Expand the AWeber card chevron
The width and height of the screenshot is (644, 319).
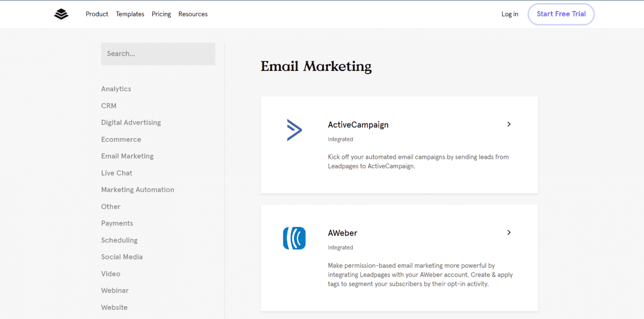(x=509, y=232)
